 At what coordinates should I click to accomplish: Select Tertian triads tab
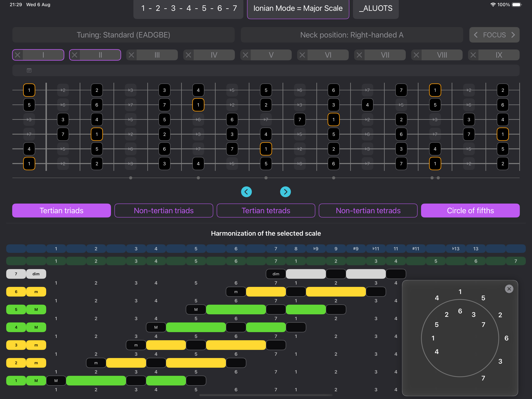61,211
